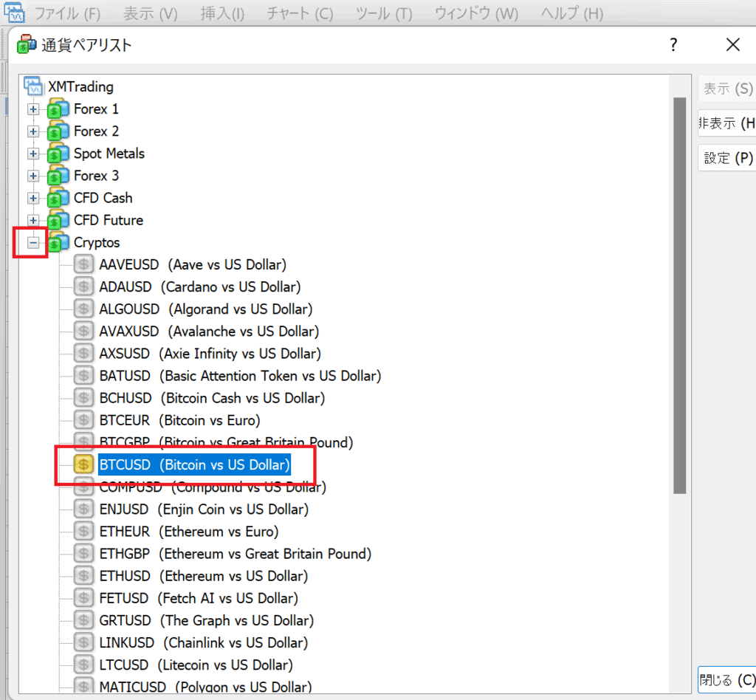756x700 pixels.
Task: Click the BTCUSD gold dollar symbol icon
Action: (84, 464)
